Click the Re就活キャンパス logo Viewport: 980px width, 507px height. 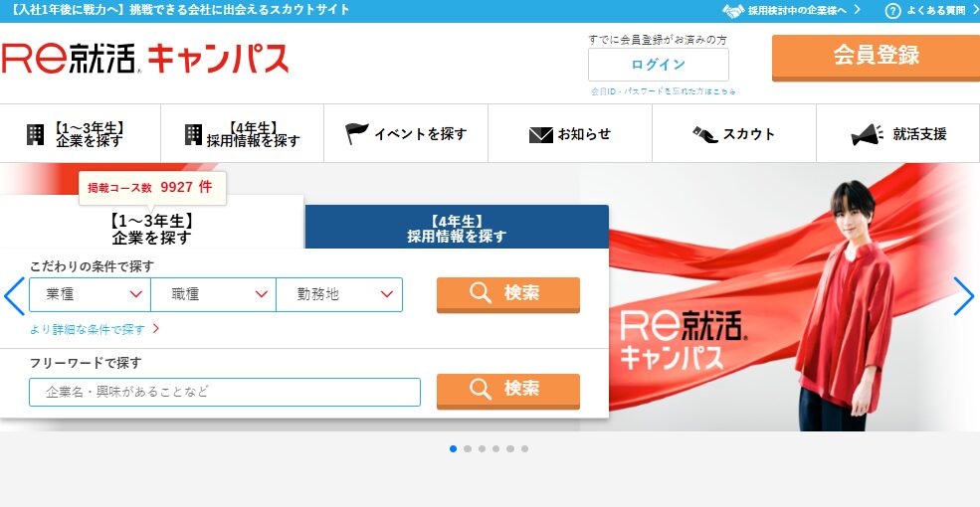145,59
